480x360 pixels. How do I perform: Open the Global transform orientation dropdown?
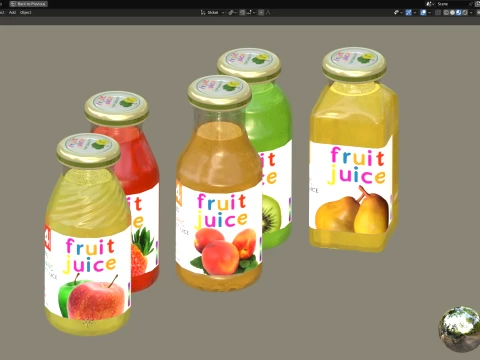(212, 13)
